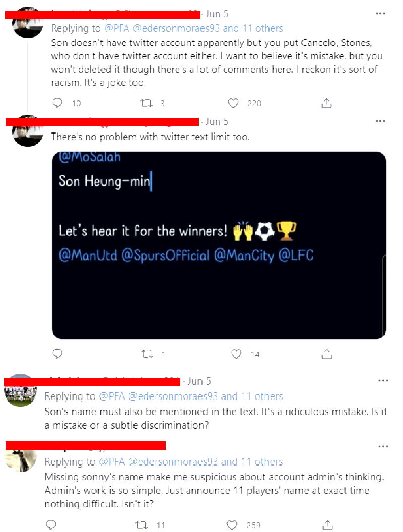The width and height of the screenshot is (403, 532).
Task: Open more options on subtle discrimination tweet
Action: click(383, 381)
